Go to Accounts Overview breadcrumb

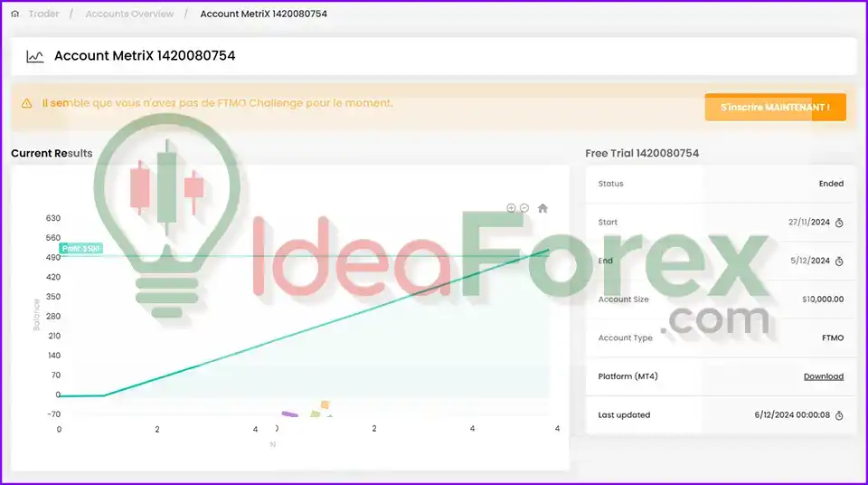[x=129, y=14]
